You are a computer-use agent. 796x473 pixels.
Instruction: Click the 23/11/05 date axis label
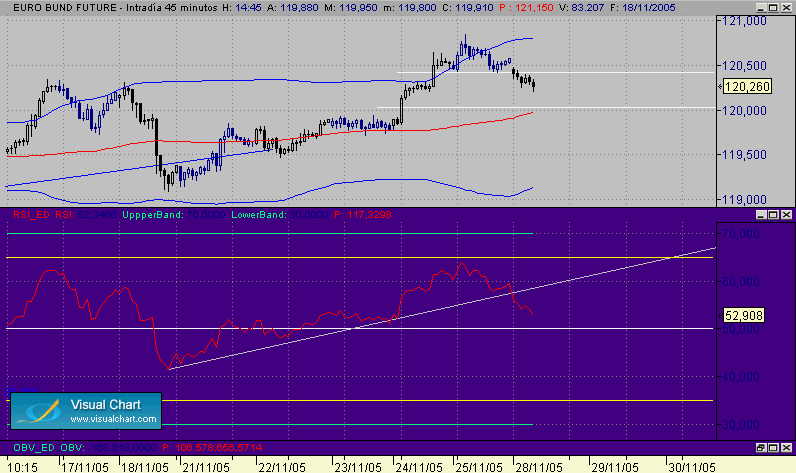click(x=358, y=467)
